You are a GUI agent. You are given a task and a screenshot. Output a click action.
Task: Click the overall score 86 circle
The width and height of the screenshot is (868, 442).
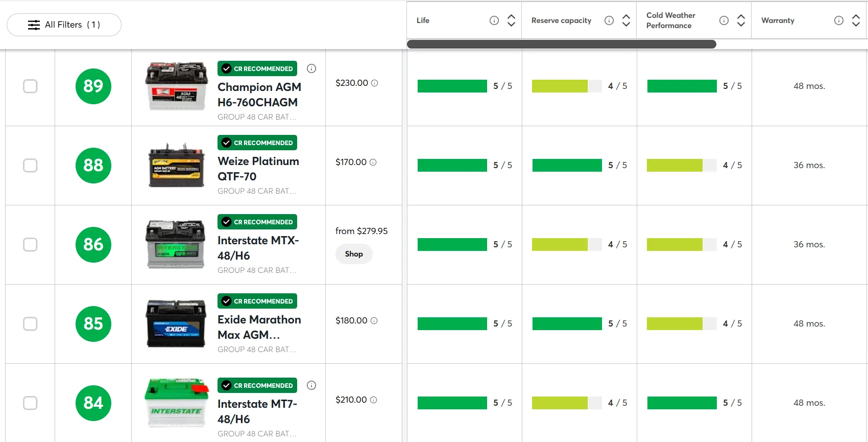point(93,244)
